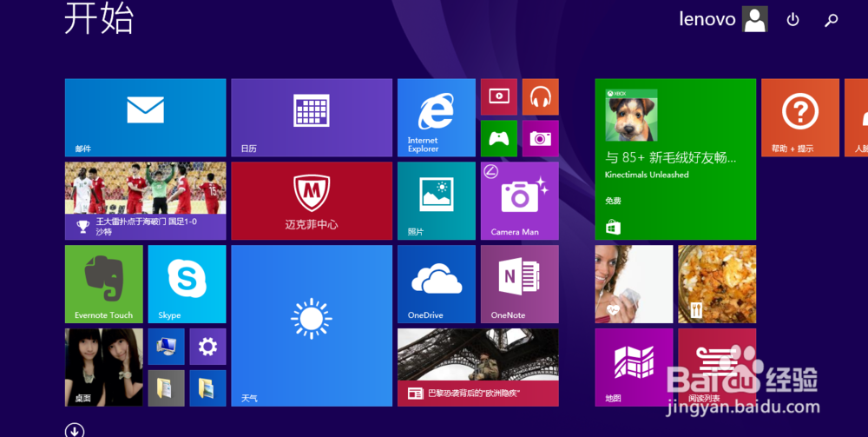The width and height of the screenshot is (868, 437).
Task: Open the 地图 Maps tile
Action: [x=634, y=367]
